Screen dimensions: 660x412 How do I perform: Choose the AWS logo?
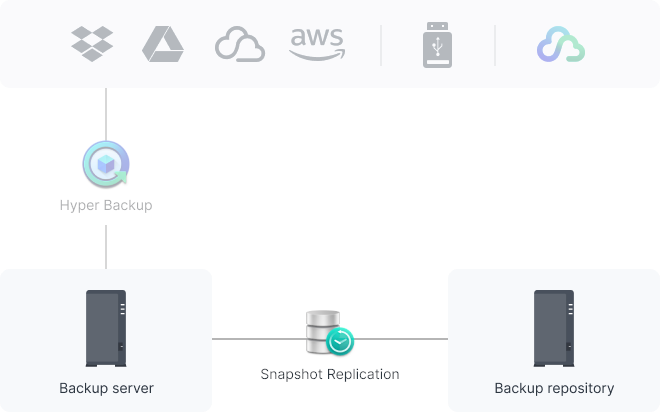(317, 44)
